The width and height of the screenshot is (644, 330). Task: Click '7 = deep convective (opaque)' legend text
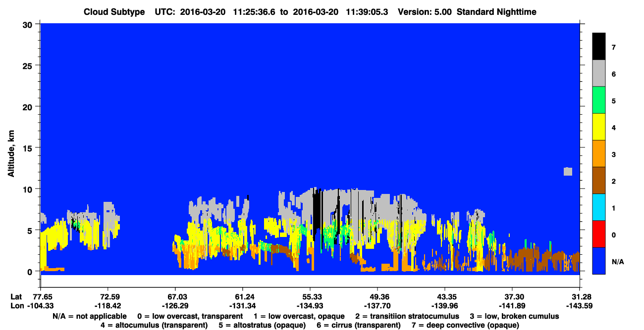[465, 325]
